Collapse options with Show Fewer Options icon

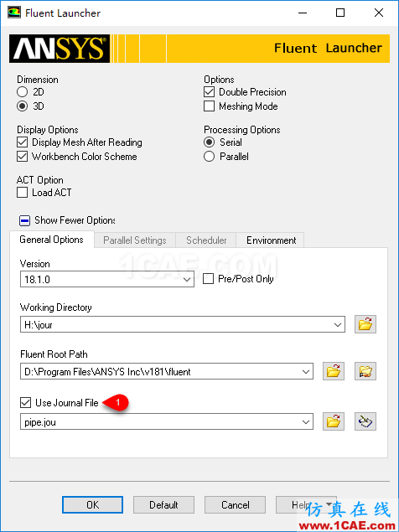pos(24,221)
